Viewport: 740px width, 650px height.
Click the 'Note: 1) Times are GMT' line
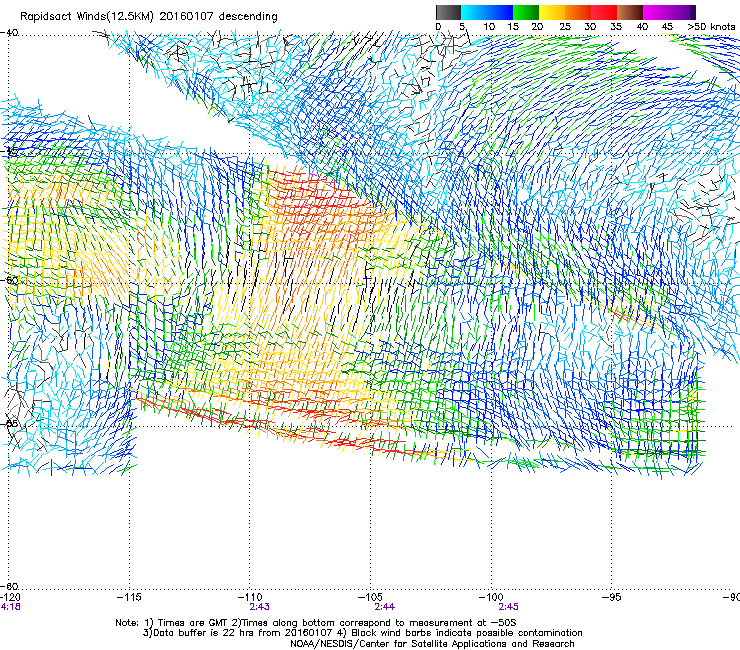[316, 623]
